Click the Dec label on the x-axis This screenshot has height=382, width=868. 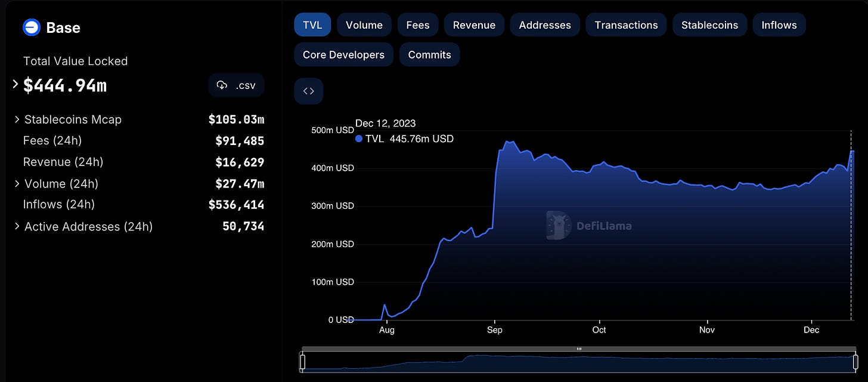(811, 329)
